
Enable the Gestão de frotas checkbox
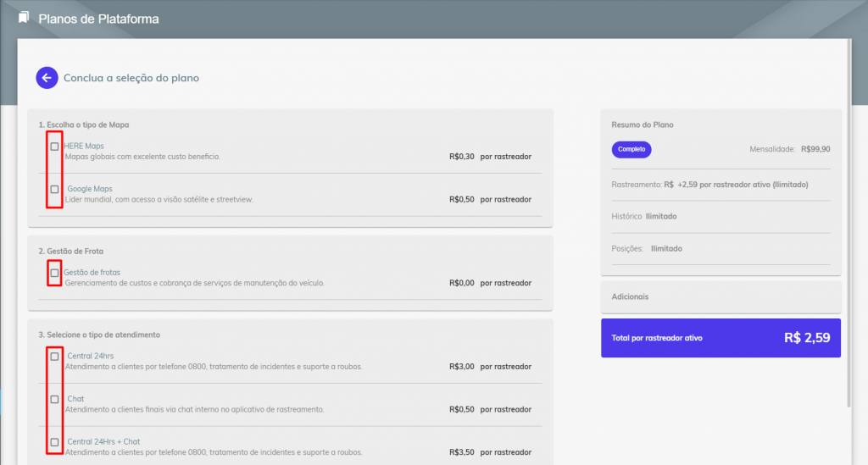[54, 273]
